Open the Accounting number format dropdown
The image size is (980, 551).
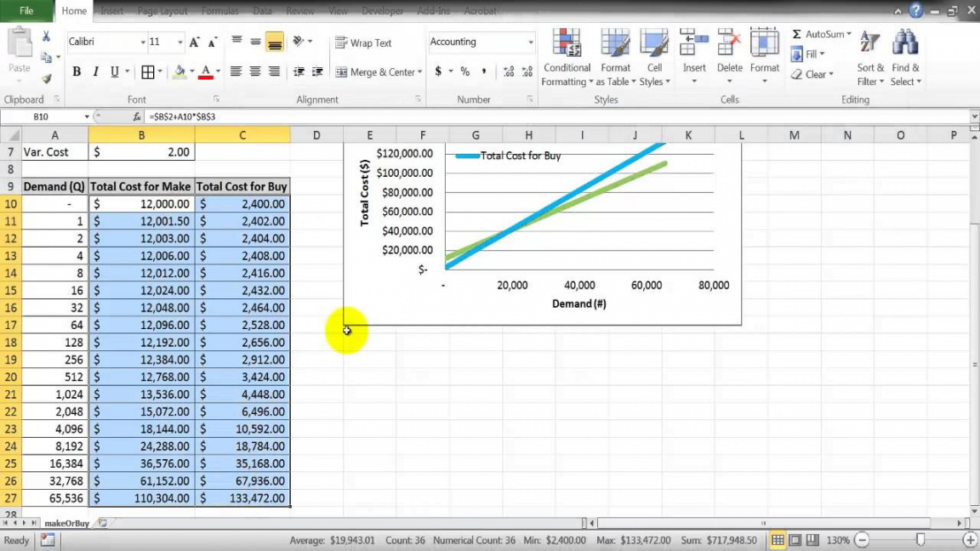(x=531, y=42)
